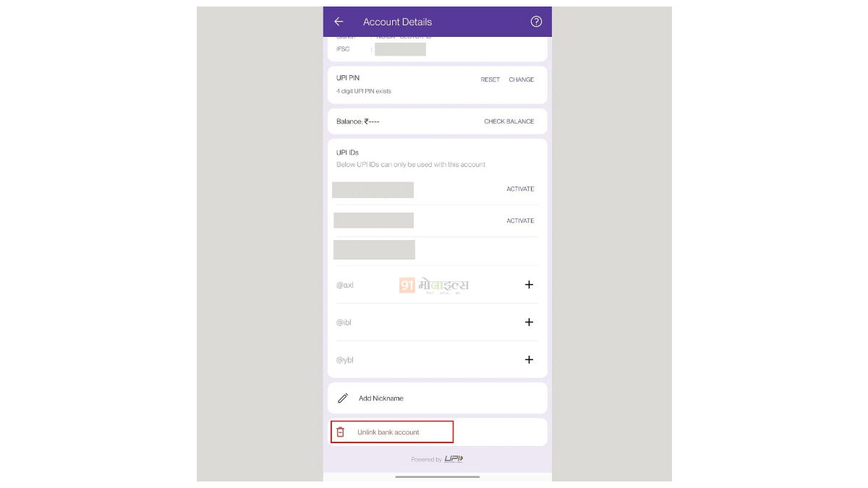Activate the second UPI ID
This screenshot has width=868, height=488.
520,221
